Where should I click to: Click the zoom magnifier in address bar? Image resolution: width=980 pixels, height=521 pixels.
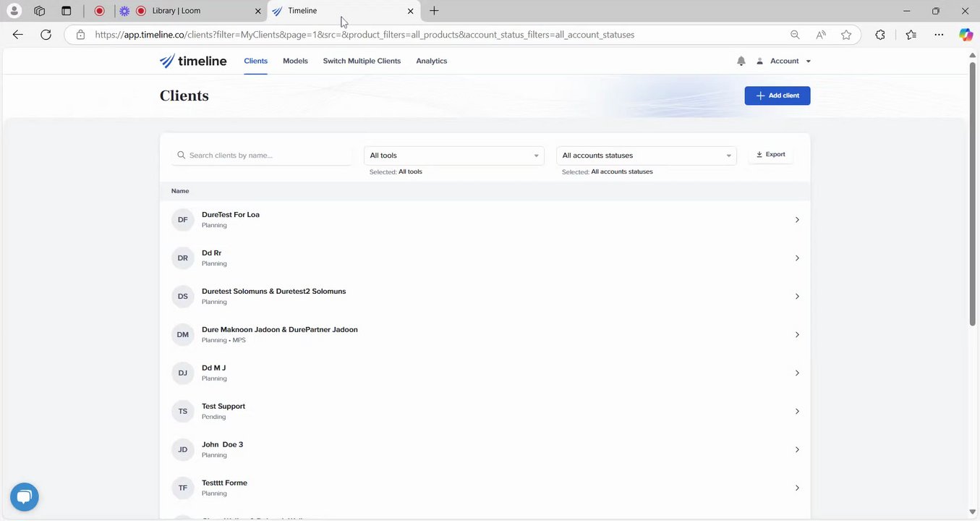pos(795,34)
